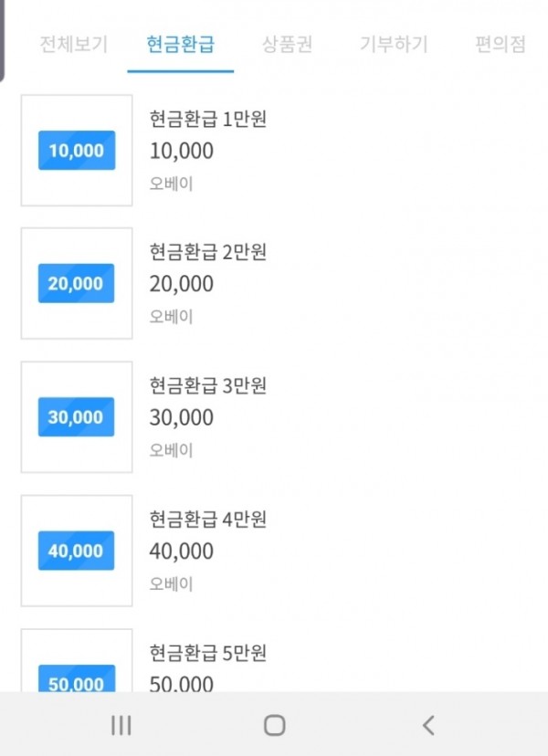This screenshot has height=756, width=548.
Task: Go to the 기부하기 tab
Action: pyautogui.click(x=394, y=44)
